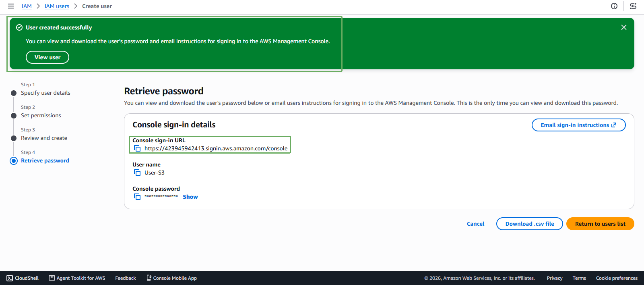Viewport: 644px width, 285px height.
Task: Open the hamburger navigation menu
Action: click(x=11, y=6)
